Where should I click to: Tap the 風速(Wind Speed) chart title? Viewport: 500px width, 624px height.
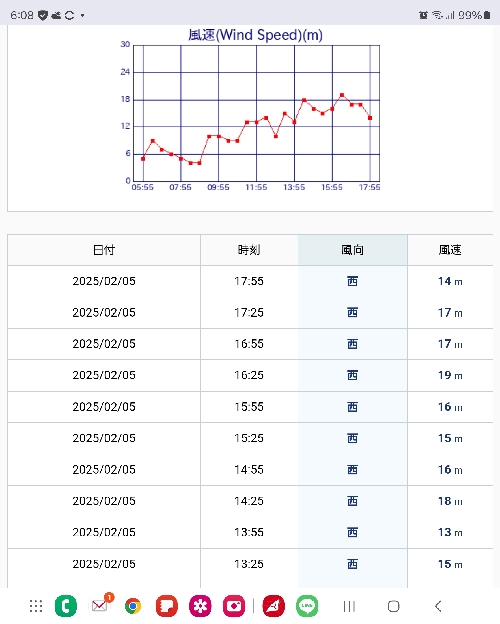(255, 35)
